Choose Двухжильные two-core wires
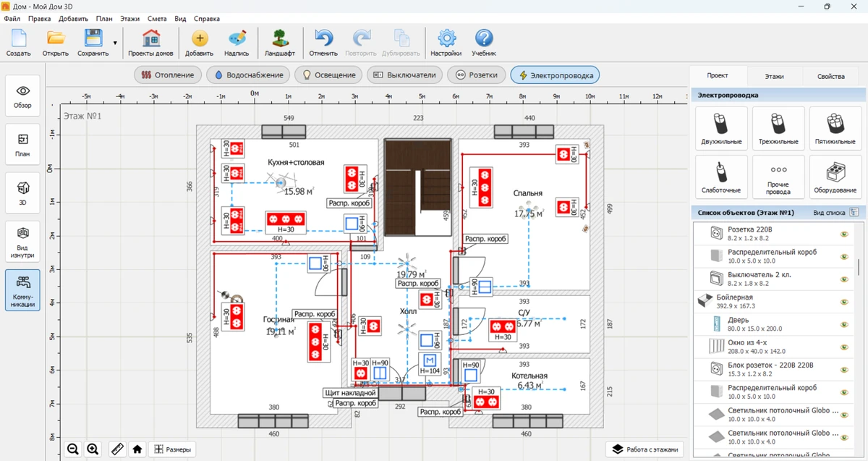The width and height of the screenshot is (868, 461). [x=720, y=128]
